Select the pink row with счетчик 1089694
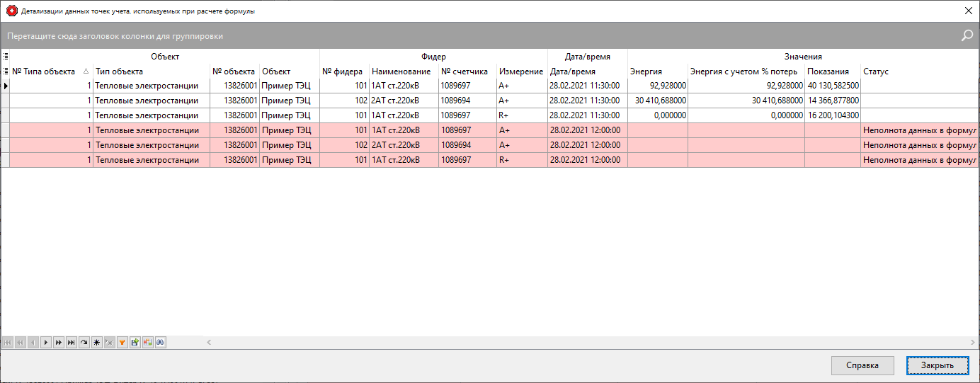The width and height of the screenshot is (980, 383). (460, 145)
